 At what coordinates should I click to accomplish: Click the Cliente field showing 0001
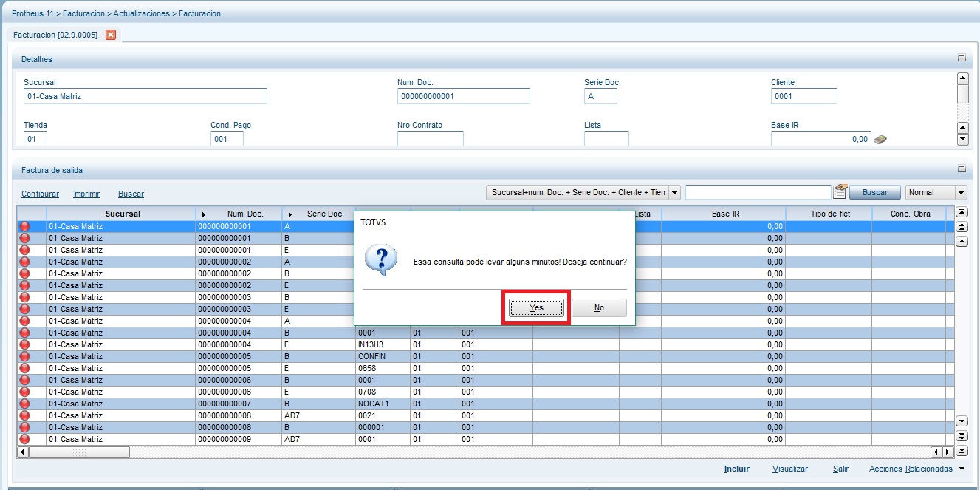(x=803, y=96)
